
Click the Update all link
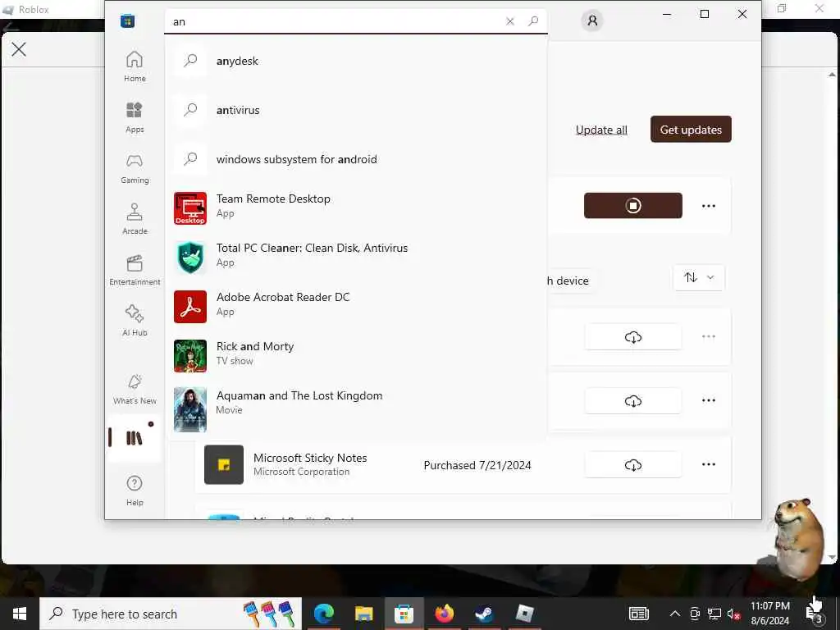pyautogui.click(x=601, y=130)
